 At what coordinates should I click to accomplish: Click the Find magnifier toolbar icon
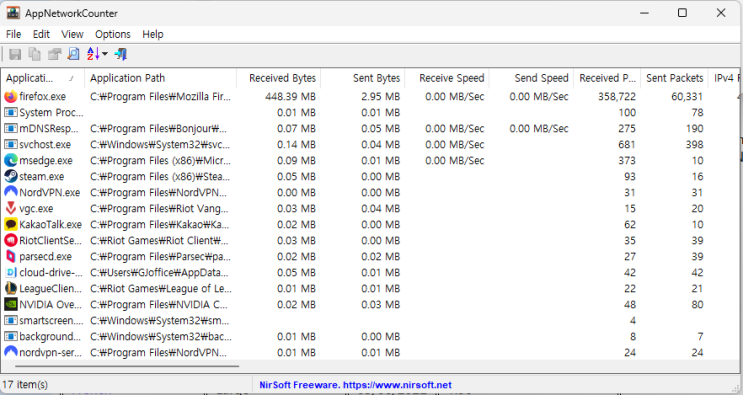73,54
